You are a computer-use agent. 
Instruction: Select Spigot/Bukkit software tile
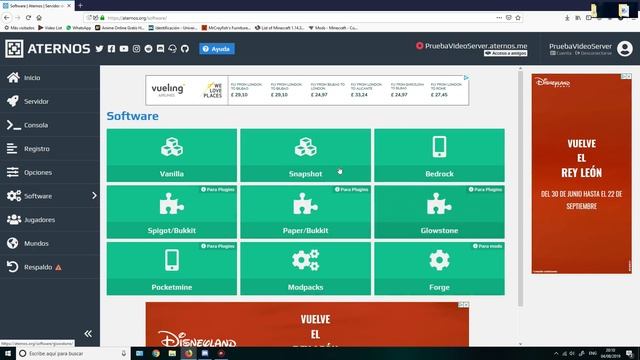(x=172, y=212)
